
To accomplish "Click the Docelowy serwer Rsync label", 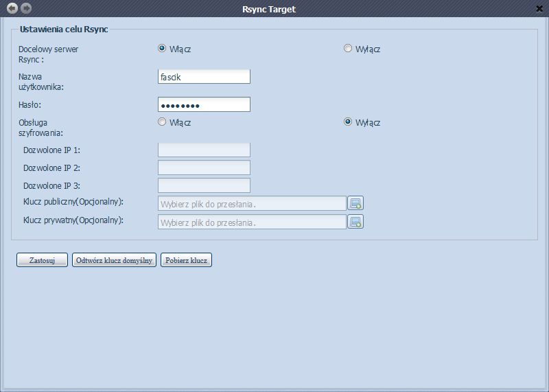I will point(48,54).
